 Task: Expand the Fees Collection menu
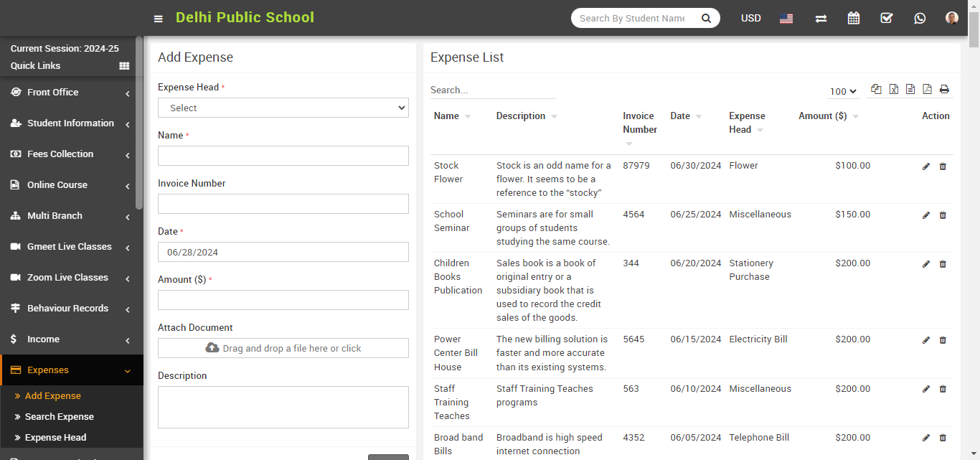click(x=70, y=154)
